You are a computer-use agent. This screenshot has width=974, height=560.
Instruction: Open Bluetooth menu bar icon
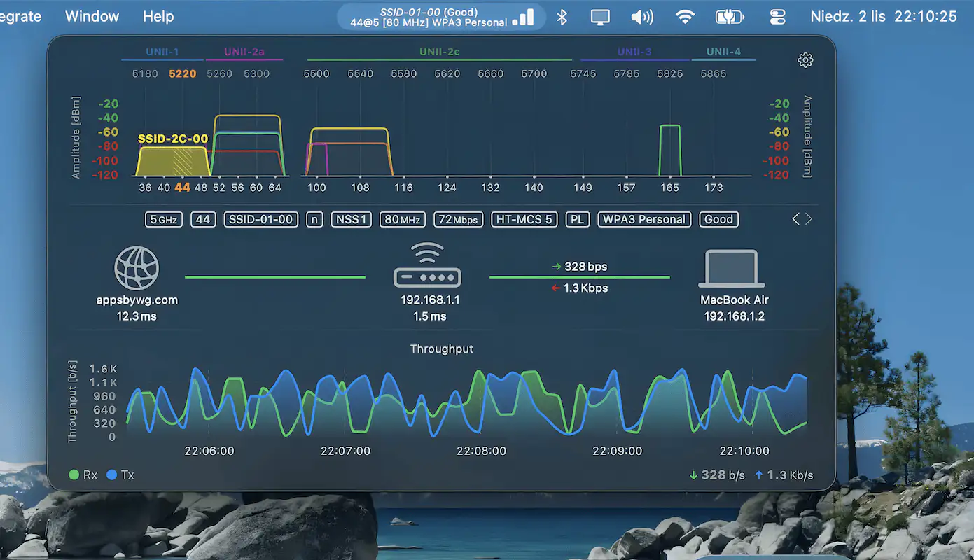coord(562,17)
